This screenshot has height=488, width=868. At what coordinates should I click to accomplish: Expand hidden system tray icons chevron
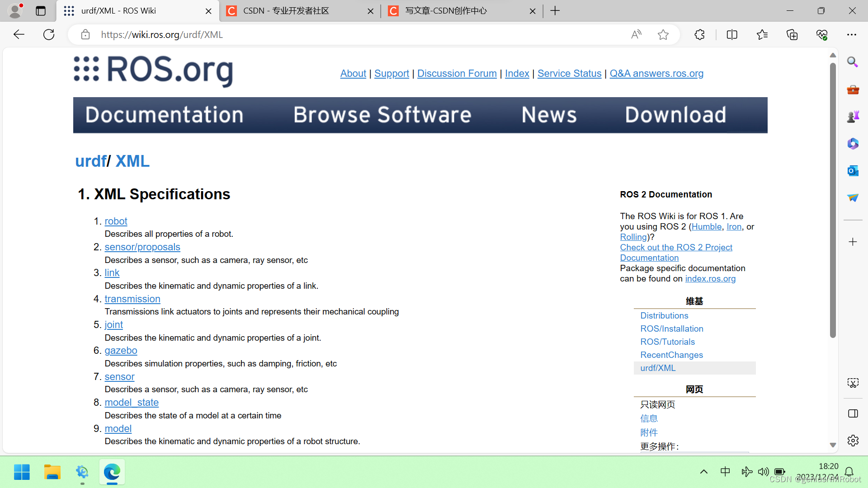click(x=704, y=471)
